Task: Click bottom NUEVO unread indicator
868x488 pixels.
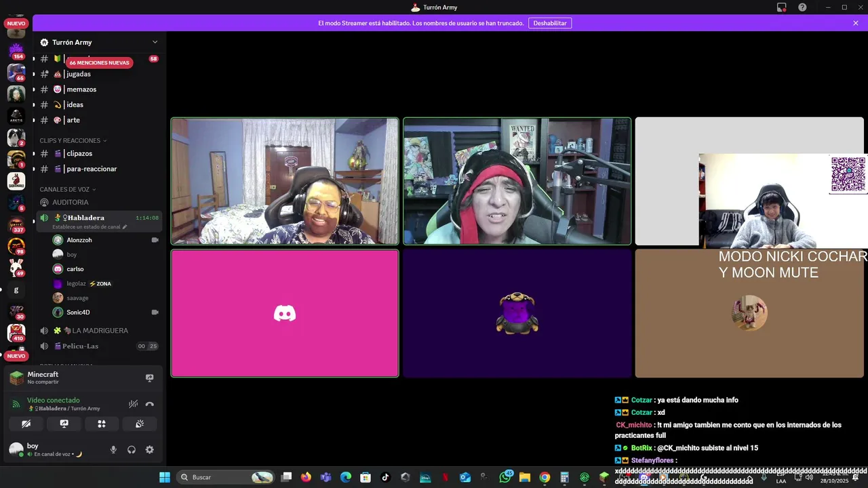Action: 16,356
